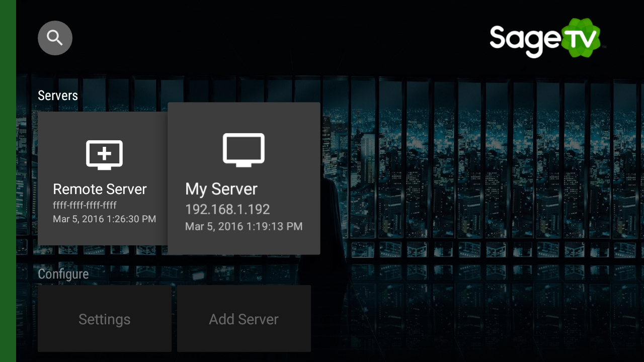Click the Servers section header
The height and width of the screenshot is (362, 644).
point(57,95)
